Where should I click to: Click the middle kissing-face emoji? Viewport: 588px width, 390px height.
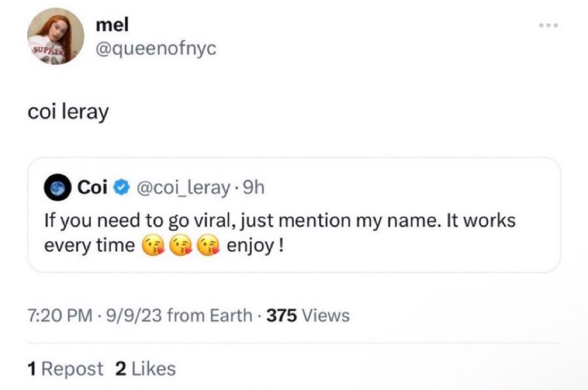tap(180, 246)
